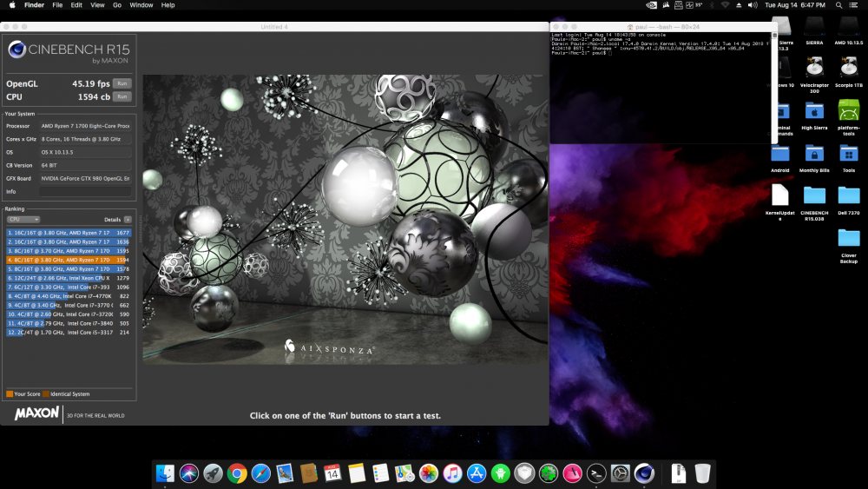The image size is (868, 489).
Task: Select ranking row 1 scoring 1677
Action: [69, 233]
